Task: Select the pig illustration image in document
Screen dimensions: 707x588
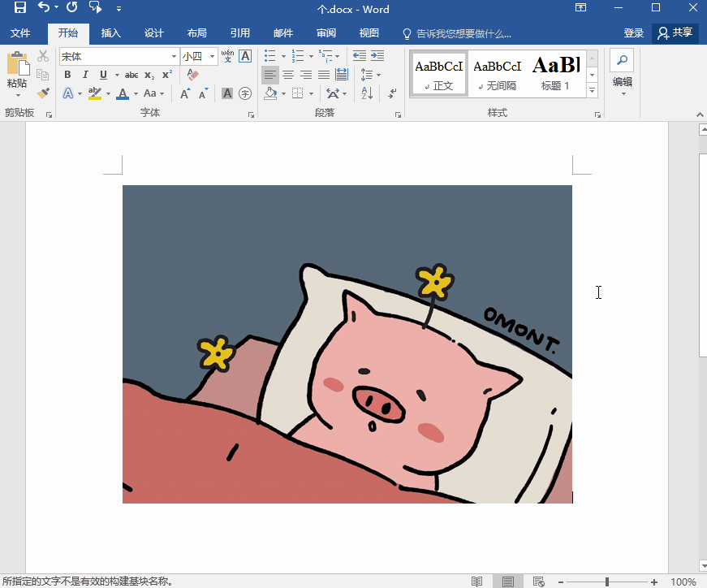Action: [347, 344]
